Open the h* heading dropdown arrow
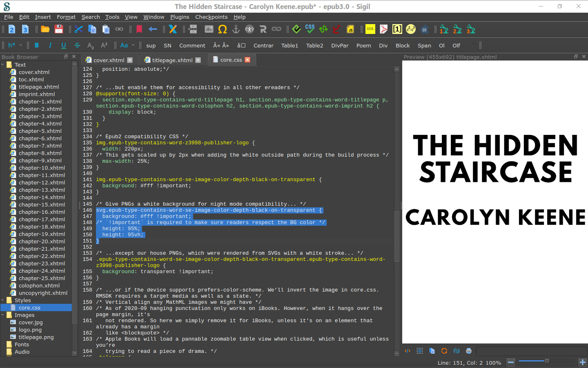The image size is (588, 368). 20,45
